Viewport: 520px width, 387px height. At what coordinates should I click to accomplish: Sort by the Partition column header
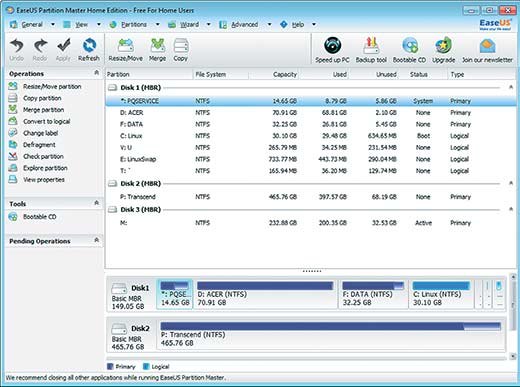tap(149, 74)
